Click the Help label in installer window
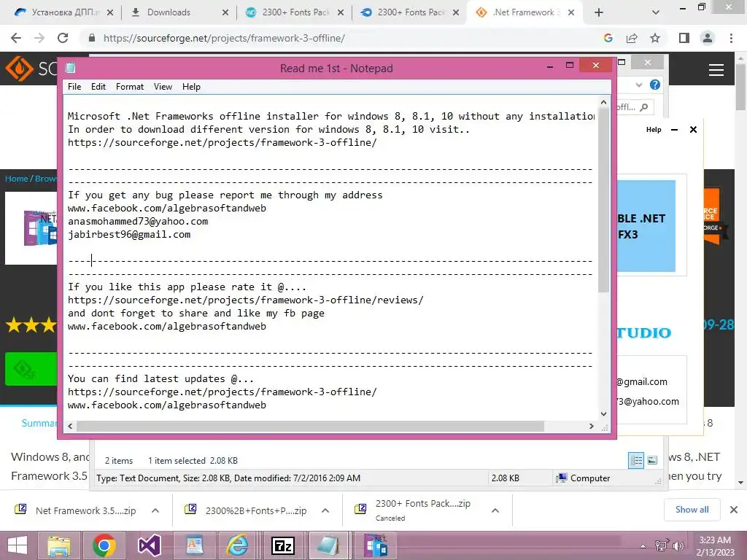Viewport: 747px width, 560px height. (x=654, y=130)
